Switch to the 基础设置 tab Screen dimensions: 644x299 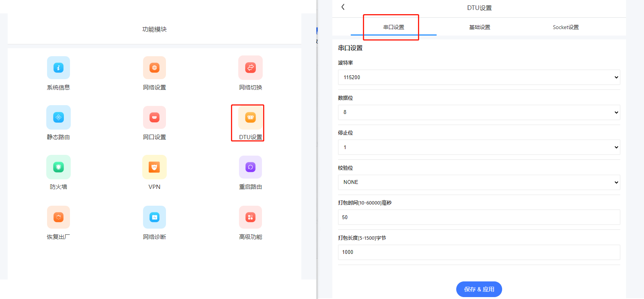coord(480,27)
